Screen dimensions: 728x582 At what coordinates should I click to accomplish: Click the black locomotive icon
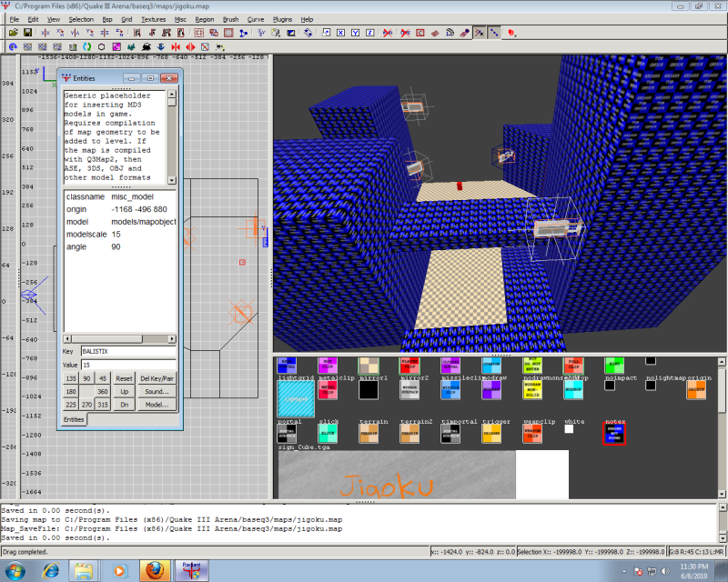point(147,47)
